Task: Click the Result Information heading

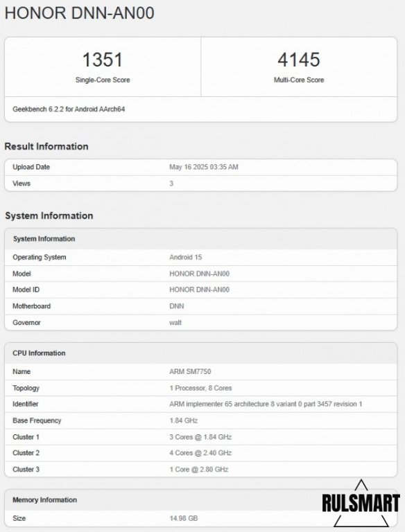Action: (46, 146)
